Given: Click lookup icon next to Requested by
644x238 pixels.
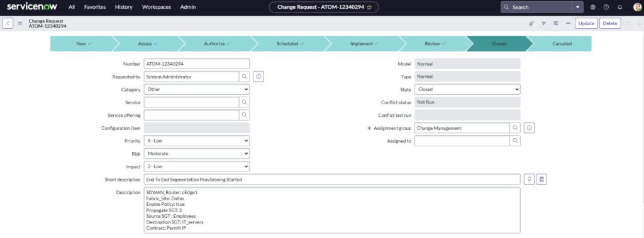Looking at the screenshot, I should (x=245, y=77).
